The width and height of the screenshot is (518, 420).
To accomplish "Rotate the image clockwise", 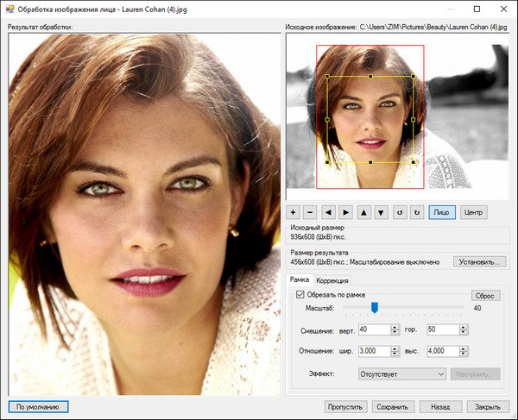I will point(417,212).
